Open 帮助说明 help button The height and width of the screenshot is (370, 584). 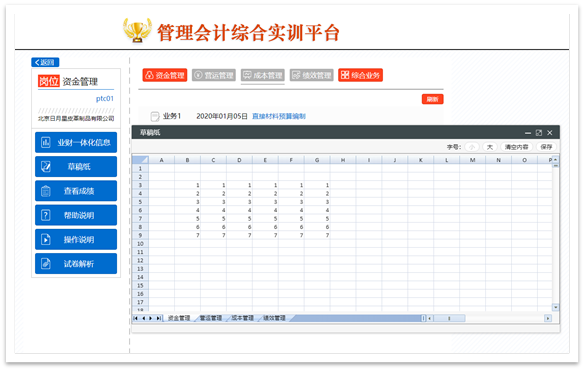[x=76, y=215]
